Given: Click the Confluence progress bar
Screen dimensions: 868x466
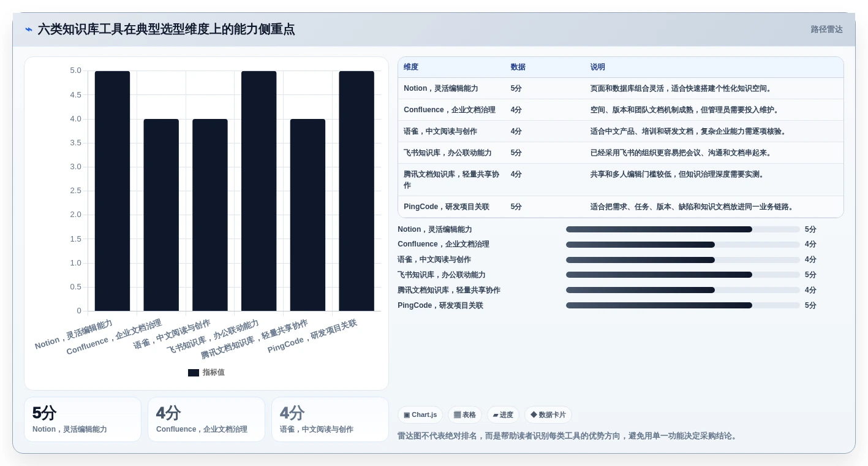Looking at the screenshot, I should [683, 245].
